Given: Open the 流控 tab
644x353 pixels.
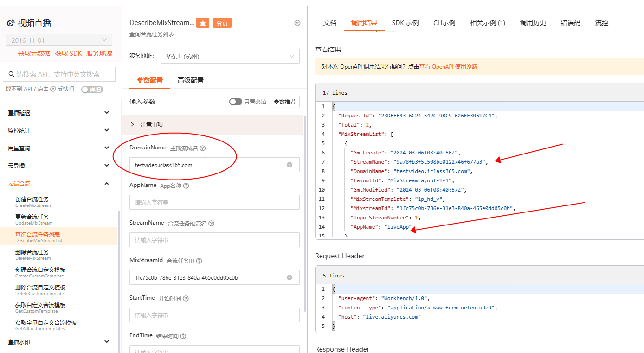Looking at the screenshot, I should [x=602, y=23].
